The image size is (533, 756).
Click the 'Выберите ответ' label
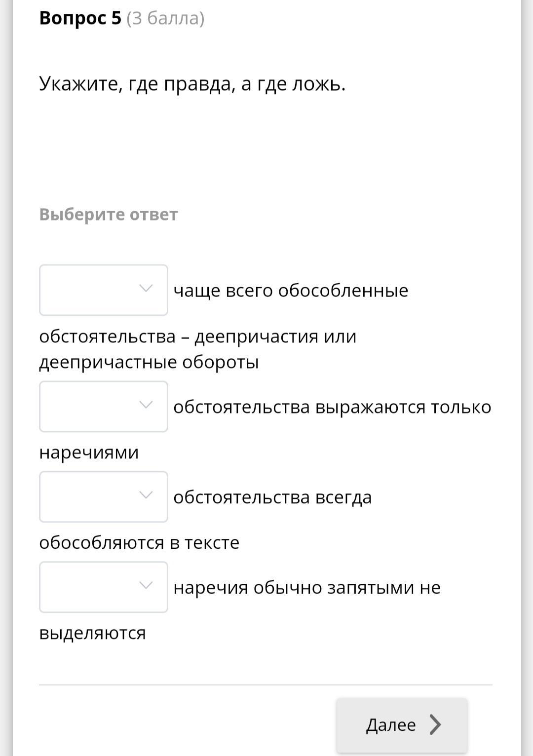tap(108, 214)
